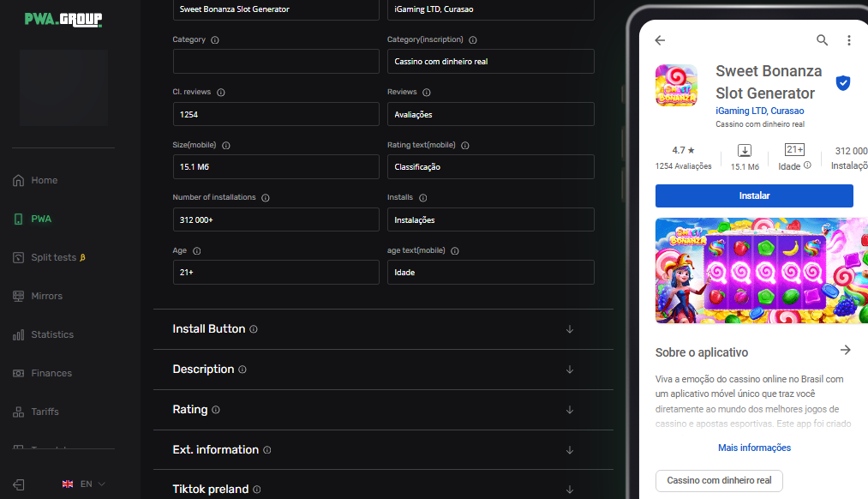Go to Mirrors page
Image resolution: width=868 pixels, height=499 pixels.
pyautogui.click(x=46, y=296)
